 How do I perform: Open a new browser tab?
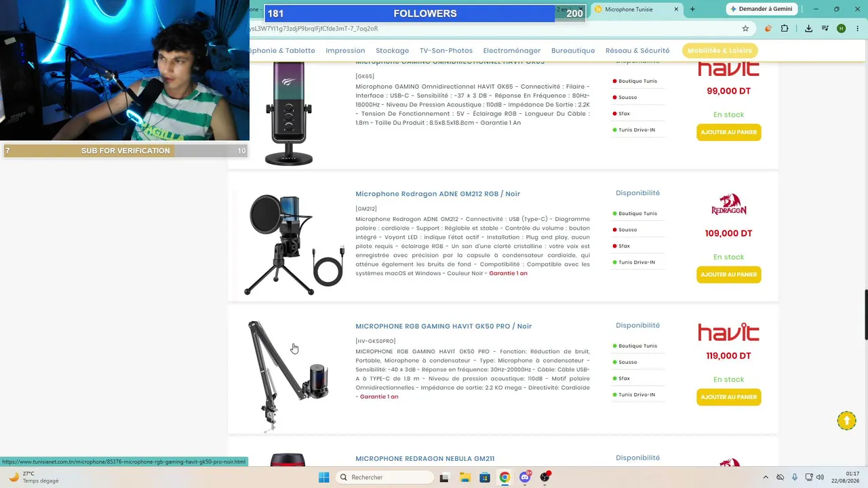(692, 9)
